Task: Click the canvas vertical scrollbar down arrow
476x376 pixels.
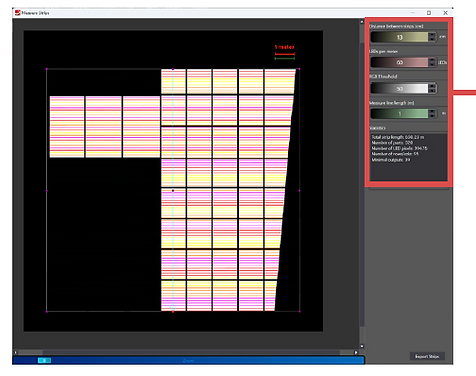Action: [x=362, y=346]
